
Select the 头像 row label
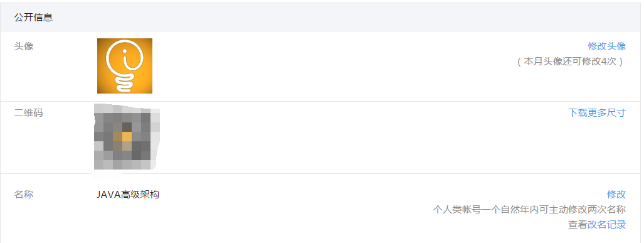point(24,46)
